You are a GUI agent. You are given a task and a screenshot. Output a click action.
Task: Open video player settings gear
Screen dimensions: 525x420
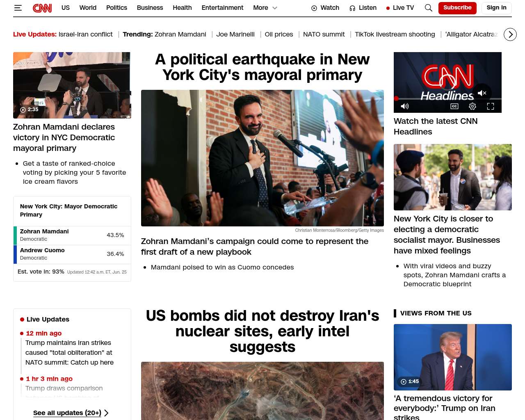tap(472, 106)
